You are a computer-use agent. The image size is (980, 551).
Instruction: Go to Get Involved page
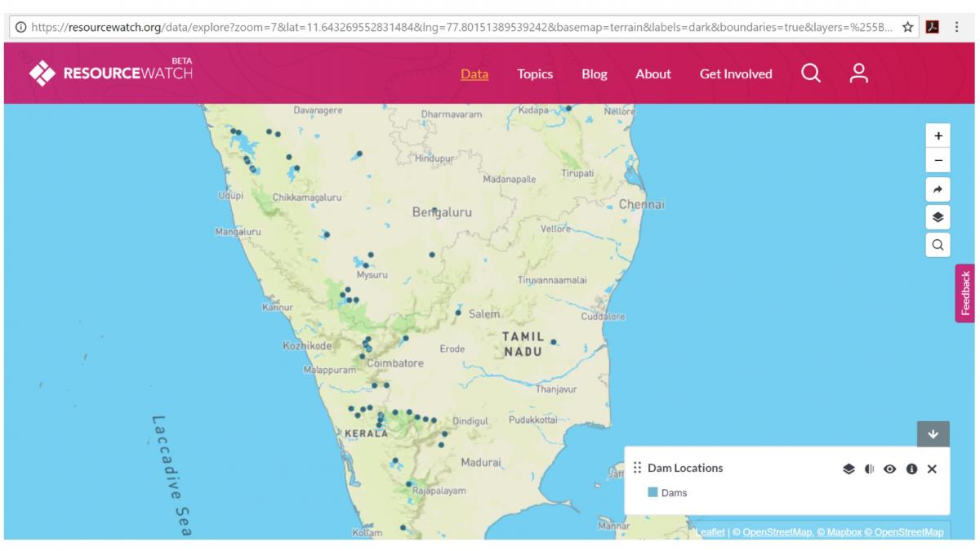[x=736, y=74]
